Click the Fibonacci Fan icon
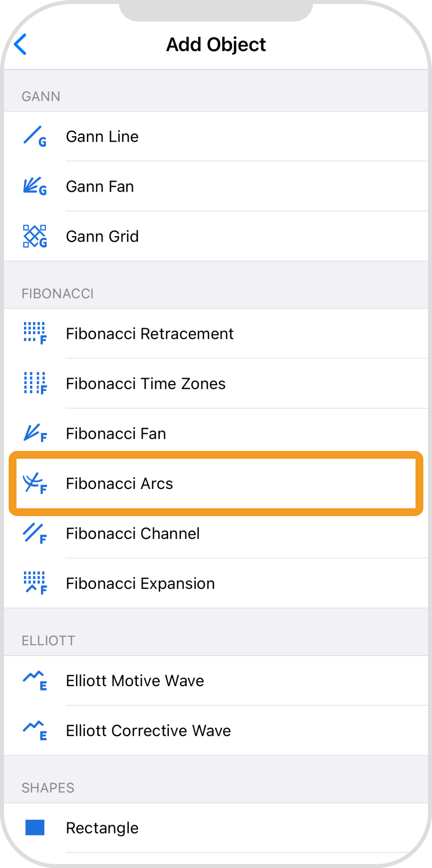This screenshot has width=432, height=868. (35, 433)
